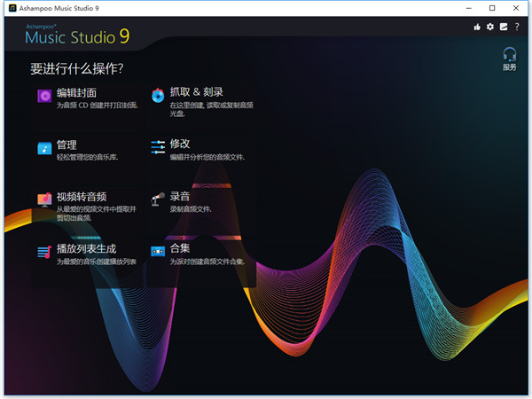
Task: Click the burning disc 抓取 & 刻录 icon
Action: point(158,95)
